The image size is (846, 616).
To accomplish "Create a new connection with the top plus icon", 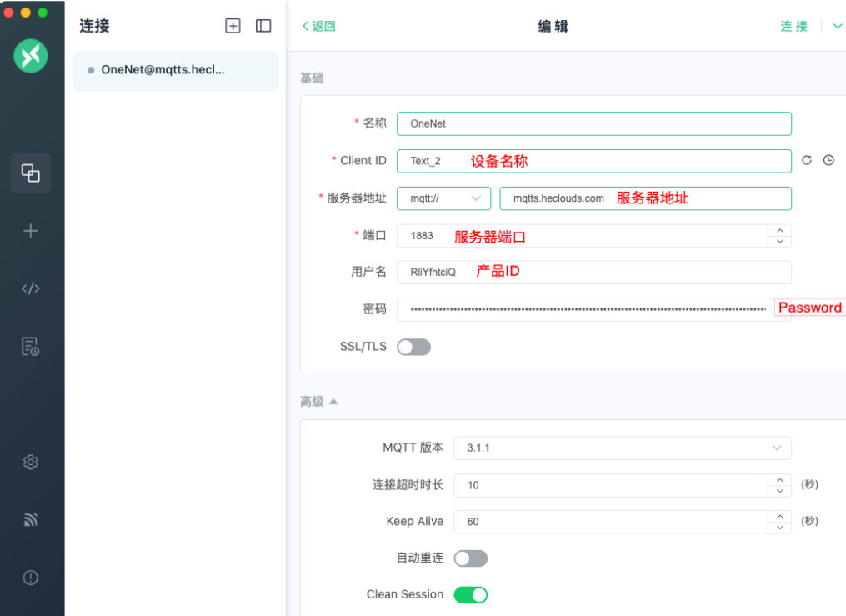I will pos(233,26).
